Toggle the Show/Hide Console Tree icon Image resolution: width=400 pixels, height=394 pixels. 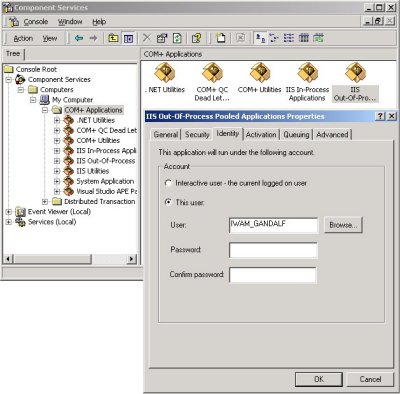pyautogui.click(x=128, y=38)
